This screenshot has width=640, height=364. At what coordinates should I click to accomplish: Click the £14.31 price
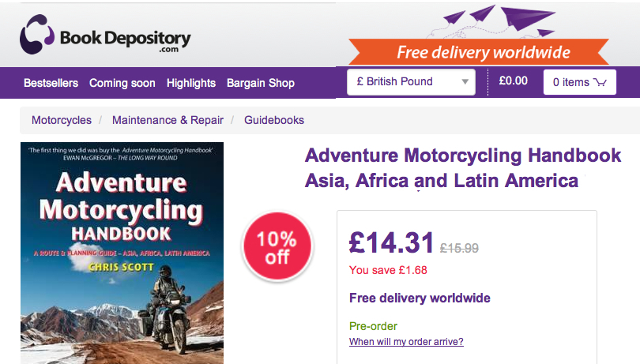pos(392,242)
